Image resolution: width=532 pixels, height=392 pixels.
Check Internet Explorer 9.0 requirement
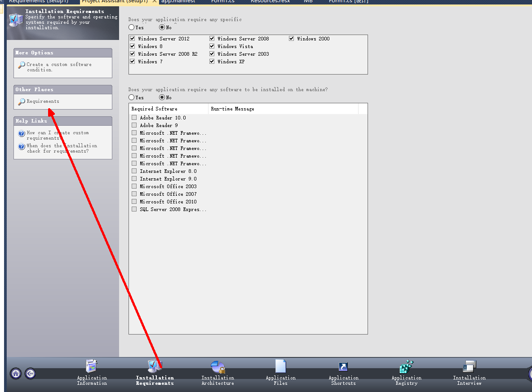(x=134, y=179)
